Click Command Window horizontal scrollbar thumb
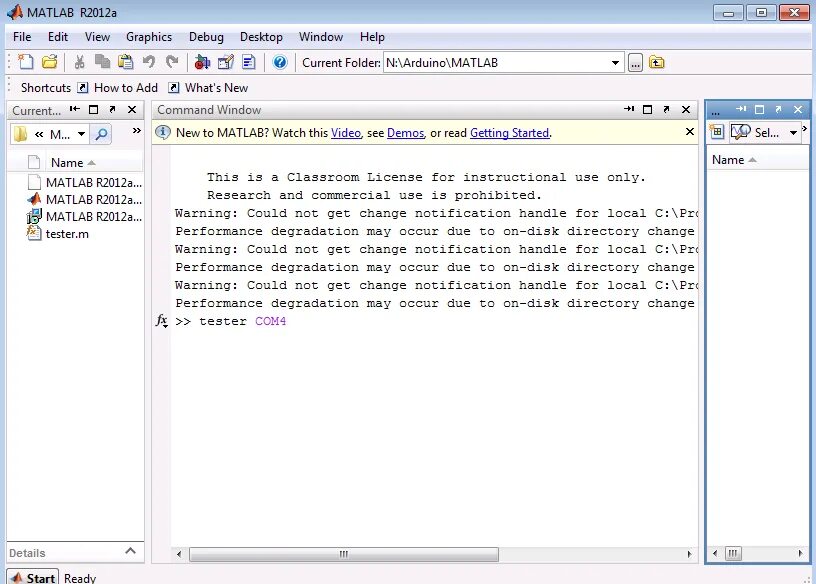This screenshot has width=816, height=584. click(x=343, y=554)
